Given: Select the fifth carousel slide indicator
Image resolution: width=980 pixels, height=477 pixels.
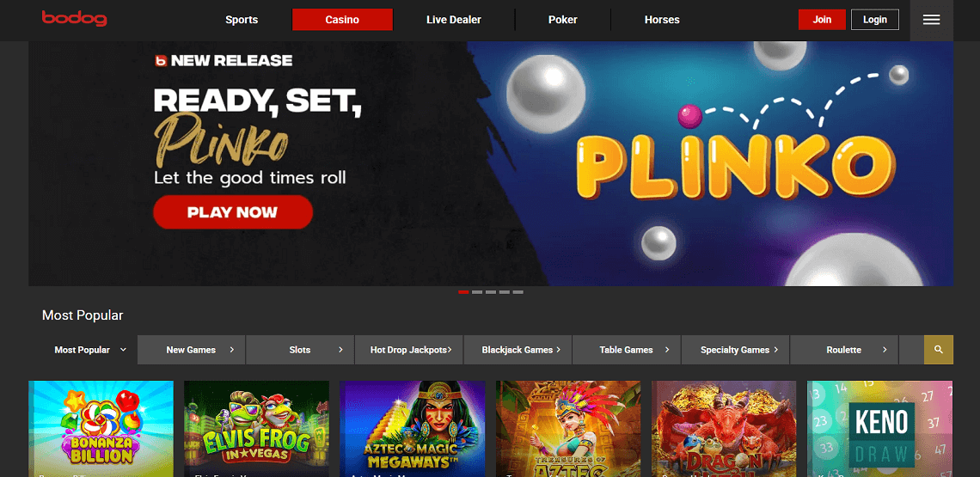Looking at the screenshot, I should pyautogui.click(x=518, y=292).
